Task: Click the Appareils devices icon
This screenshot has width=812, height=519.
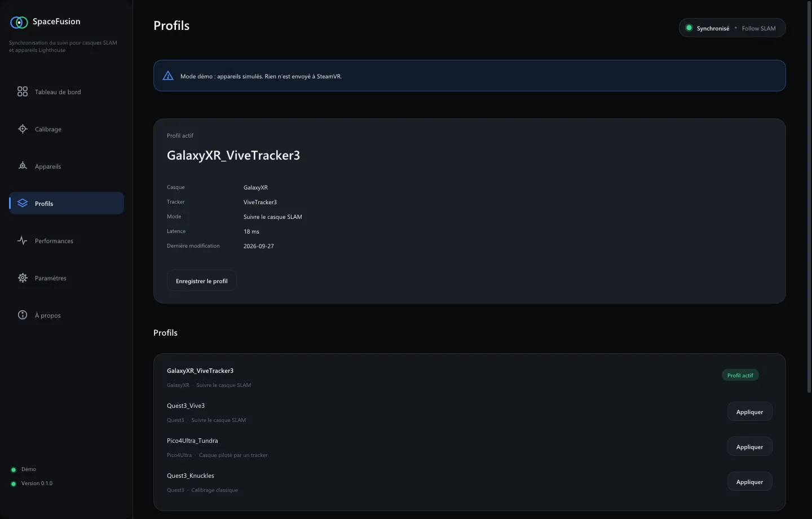Action: tap(23, 166)
